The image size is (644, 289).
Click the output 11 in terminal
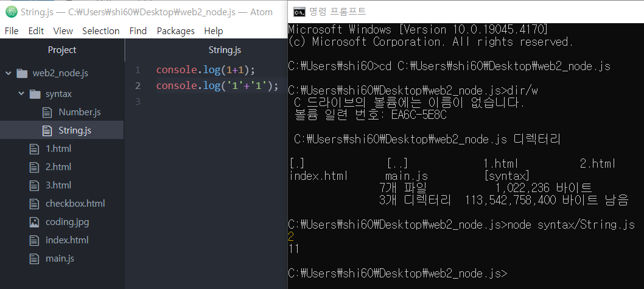pyautogui.click(x=294, y=249)
